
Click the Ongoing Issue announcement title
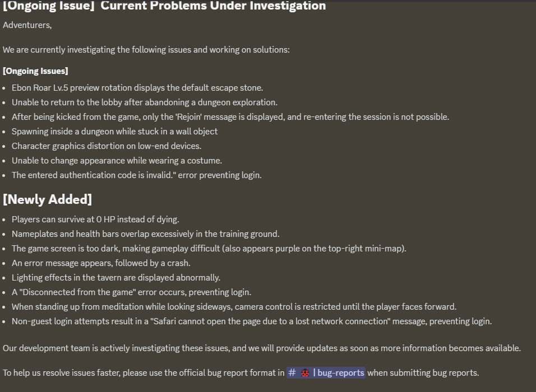(164, 6)
